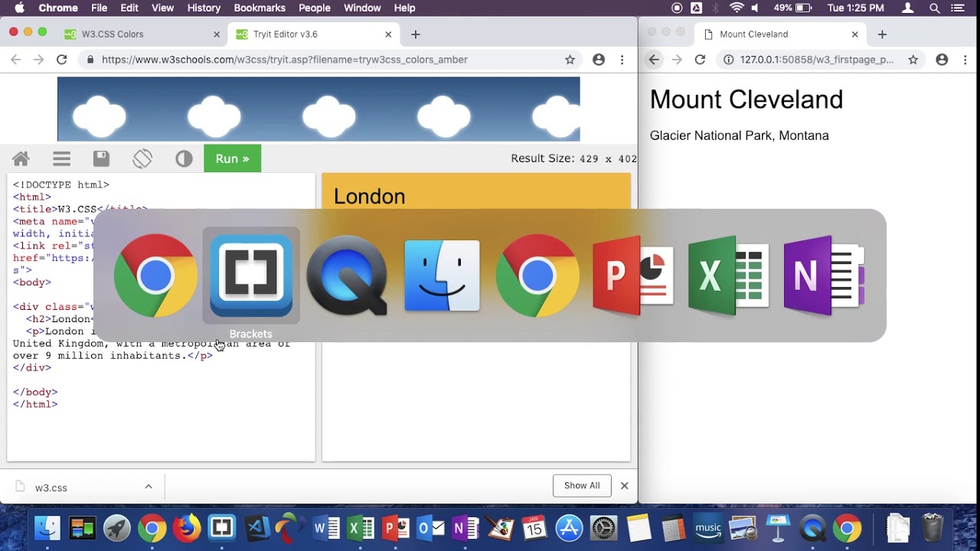Open the View menu
The image size is (980, 551).
point(162,8)
